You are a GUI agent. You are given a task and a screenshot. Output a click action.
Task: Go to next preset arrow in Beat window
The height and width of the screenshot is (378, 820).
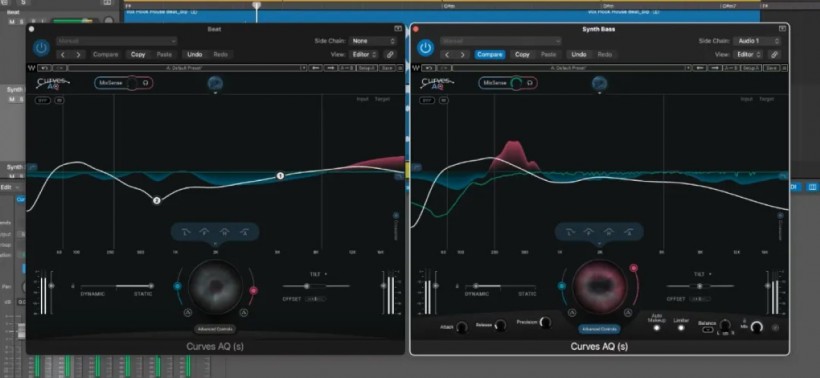[78, 54]
